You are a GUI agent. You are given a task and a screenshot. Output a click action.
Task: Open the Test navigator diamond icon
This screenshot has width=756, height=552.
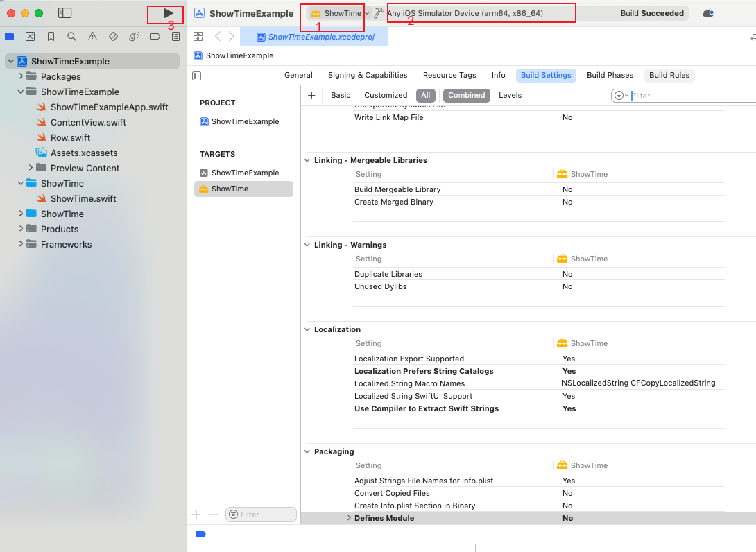coord(113,37)
